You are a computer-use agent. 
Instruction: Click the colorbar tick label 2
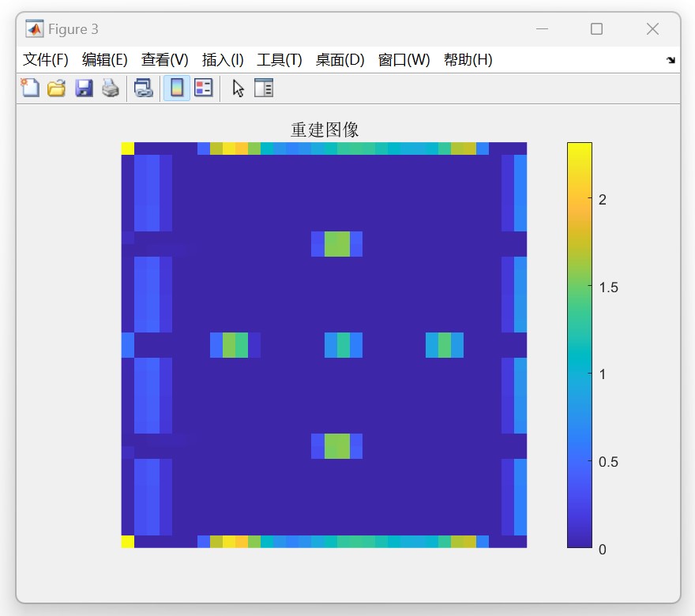click(603, 200)
